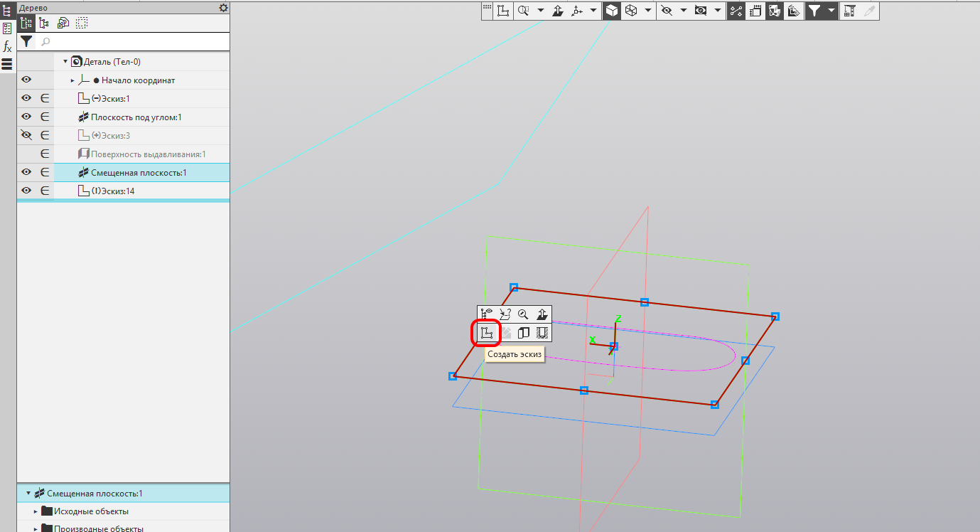Click the sketch icon in the top view toolbar
The height and width of the screenshot is (532, 980).
(x=504, y=11)
